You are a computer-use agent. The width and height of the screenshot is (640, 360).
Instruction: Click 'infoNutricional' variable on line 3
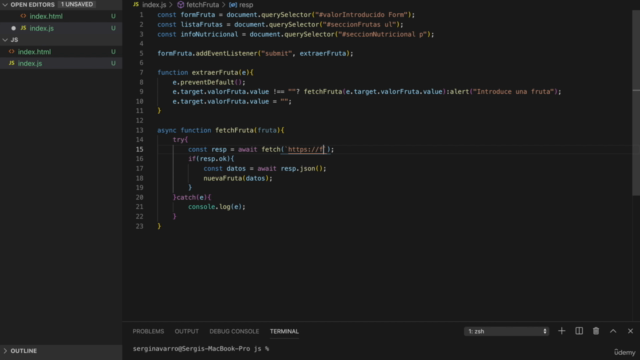click(x=209, y=34)
